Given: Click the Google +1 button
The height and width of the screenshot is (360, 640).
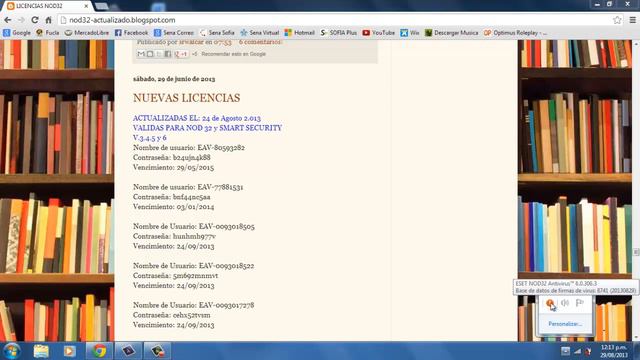Looking at the screenshot, I should (181, 54).
